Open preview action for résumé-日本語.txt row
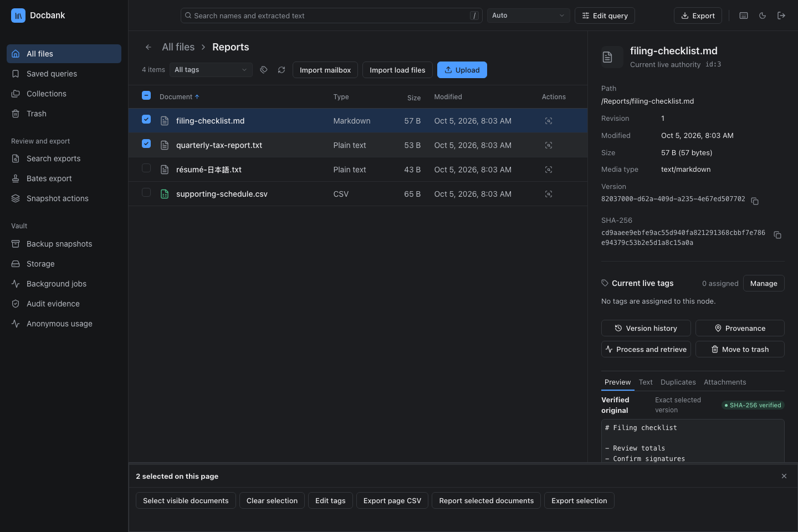798x532 pixels. click(x=549, y=170)
